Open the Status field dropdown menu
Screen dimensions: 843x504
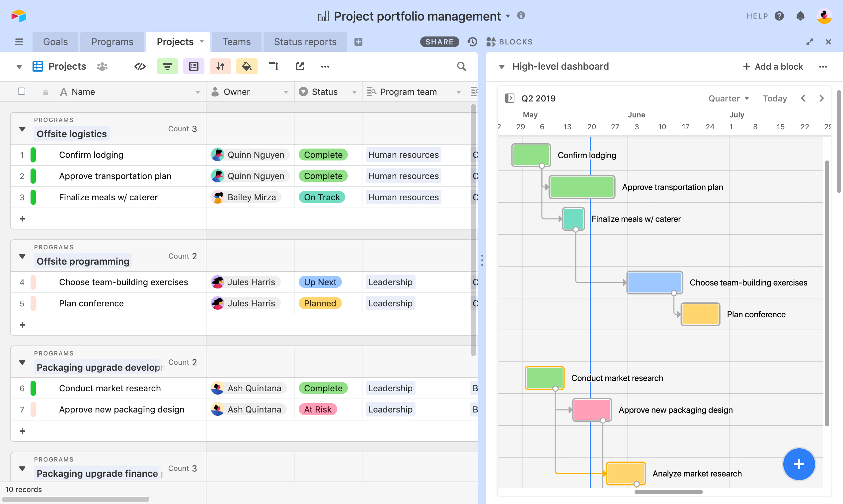point(354,92)
